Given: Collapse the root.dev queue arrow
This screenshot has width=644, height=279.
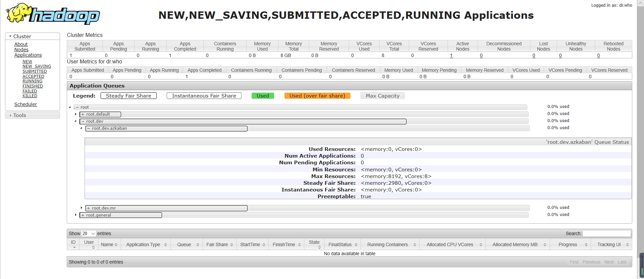Looking at the screenshot, I should [x=75, y=121].
